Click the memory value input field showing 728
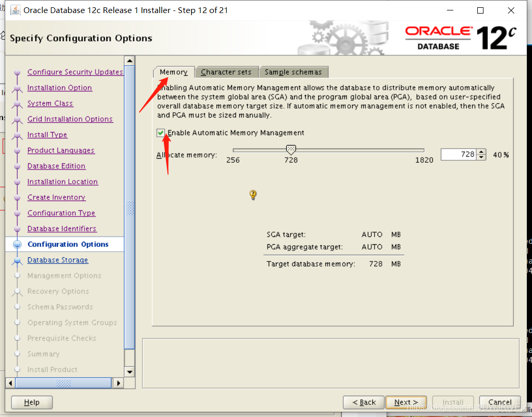This screenshot has height=417, width=532. [458, 154]
